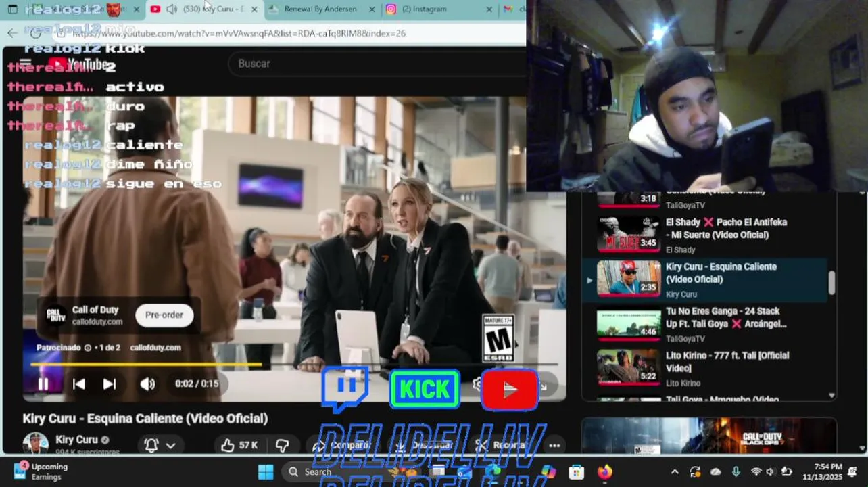The image size is (868, 487).
Task: Click the playlist panel scrollbar thumb
Action: tap(831, 283)
